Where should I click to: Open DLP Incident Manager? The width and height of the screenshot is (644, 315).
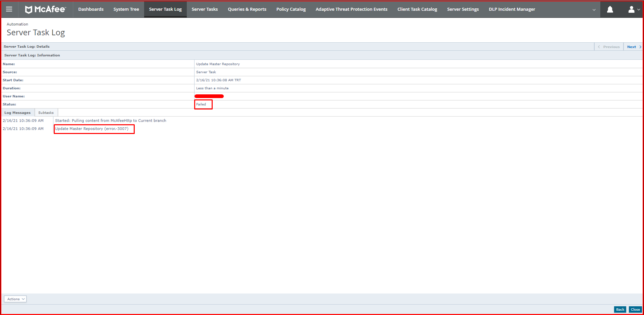coord(512,9)
